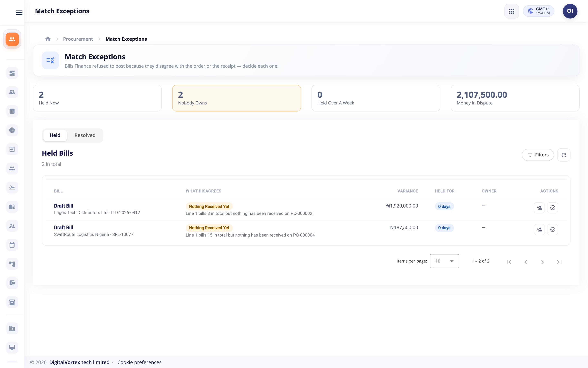Select the Nobody Owns summary card
Image resolution: width=588 pixels, height=368 pixels.
click(236, 98)
